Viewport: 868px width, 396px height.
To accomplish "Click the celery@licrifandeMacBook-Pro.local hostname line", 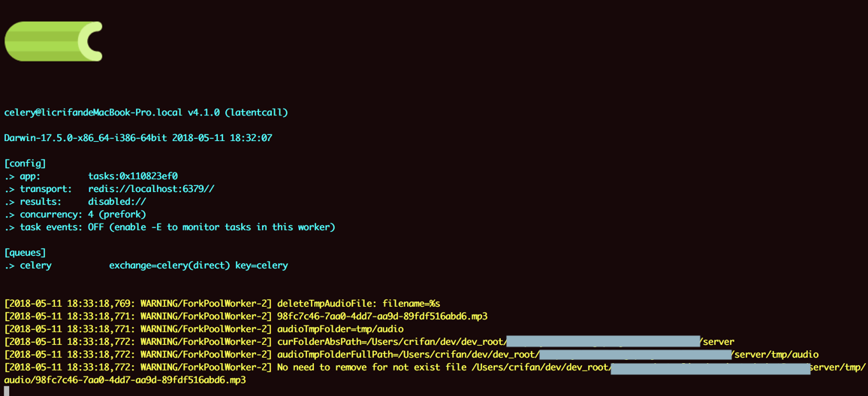I will [x=146, y=112].
